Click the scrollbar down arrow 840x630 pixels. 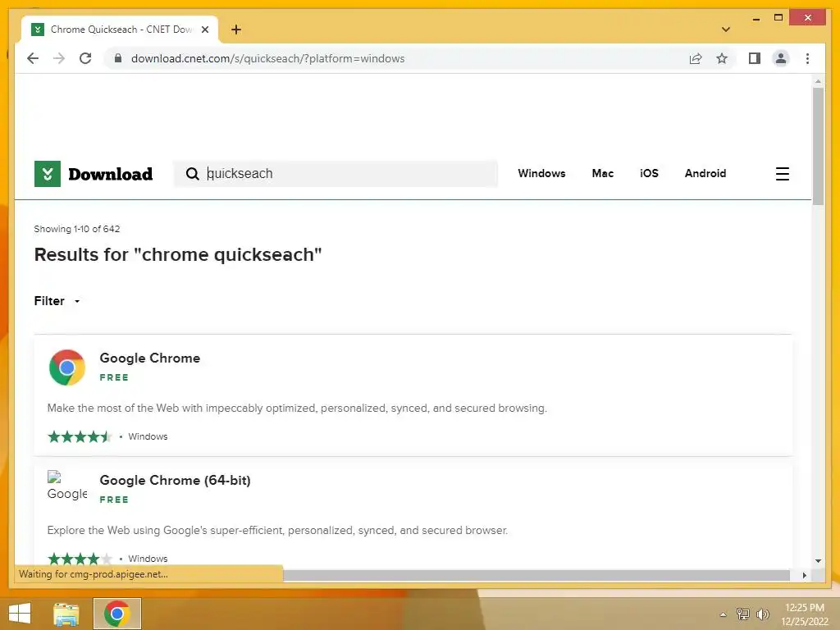(x=818, y=561)
